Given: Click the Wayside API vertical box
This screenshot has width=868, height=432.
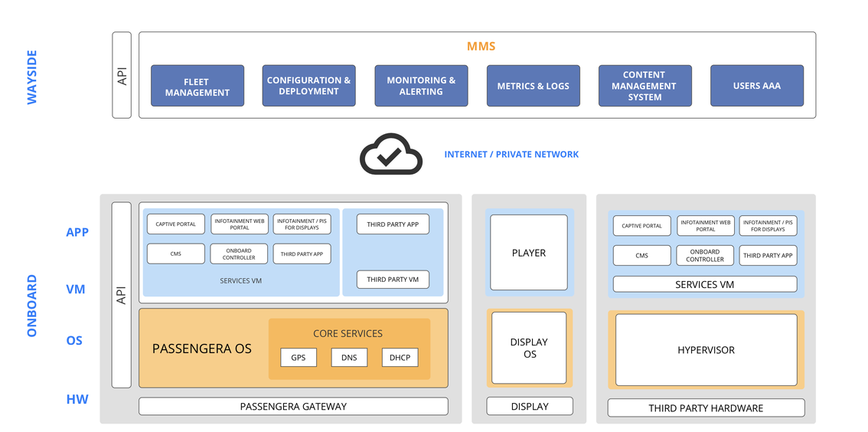Looking at the screenshot, I should pos(122,75).
